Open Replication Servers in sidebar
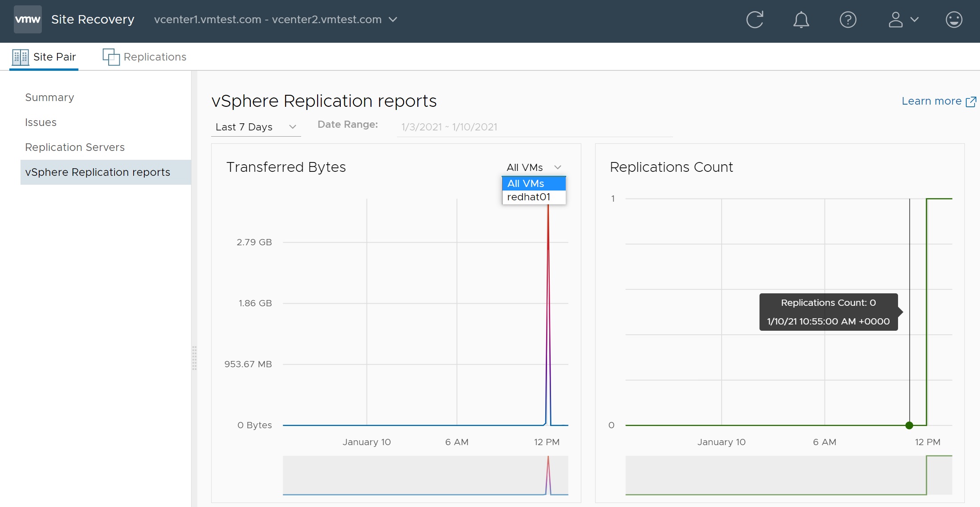The image size is (980, 507). 75,147
